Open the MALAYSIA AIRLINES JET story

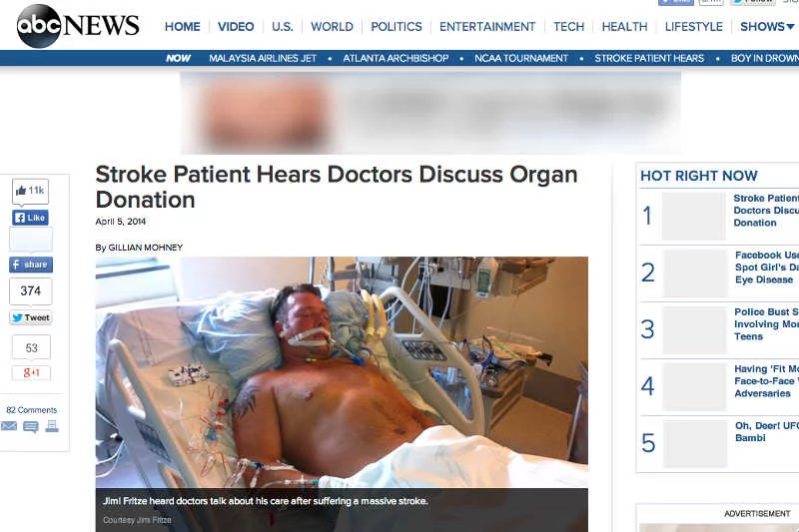pos(263,59)
